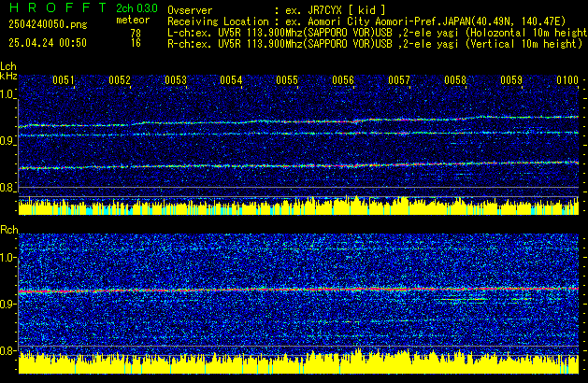Click the Ovserver line with JR7CYX
The width and height of the screenshot is (588, 383).
(277, 10)
